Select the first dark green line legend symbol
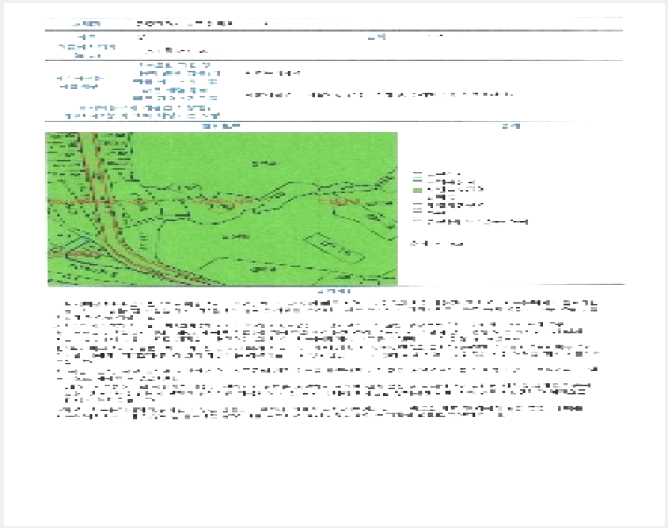 418,174
